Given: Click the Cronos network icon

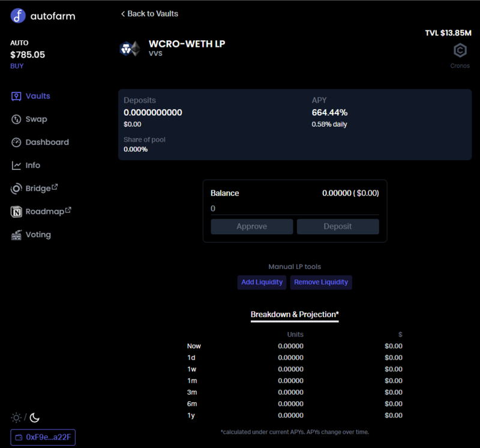Looking at the screenshot, I should [x=460, y=50].
